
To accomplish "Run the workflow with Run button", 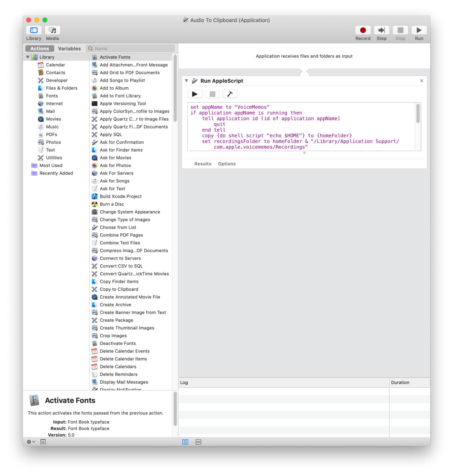I will click(419, 30).
